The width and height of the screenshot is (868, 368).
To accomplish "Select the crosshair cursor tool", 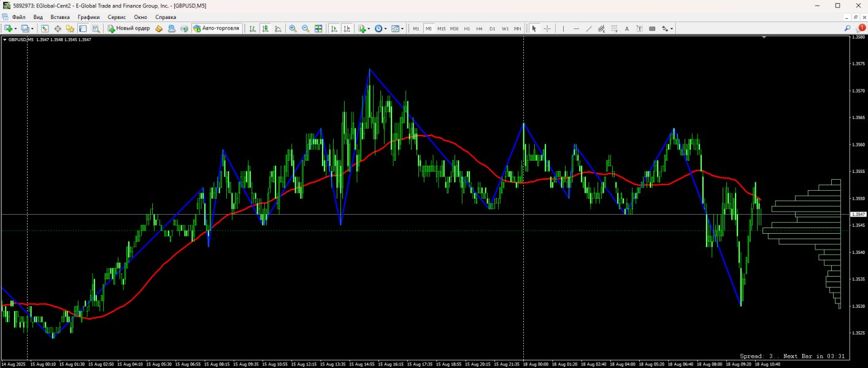I will point(547,29).
